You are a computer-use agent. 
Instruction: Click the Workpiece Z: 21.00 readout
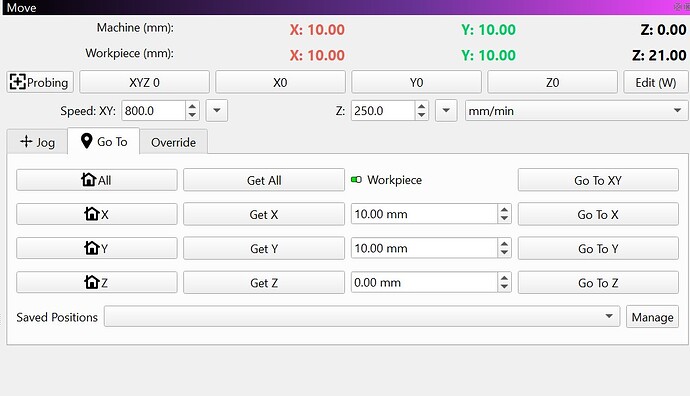[x=659, y=55]
